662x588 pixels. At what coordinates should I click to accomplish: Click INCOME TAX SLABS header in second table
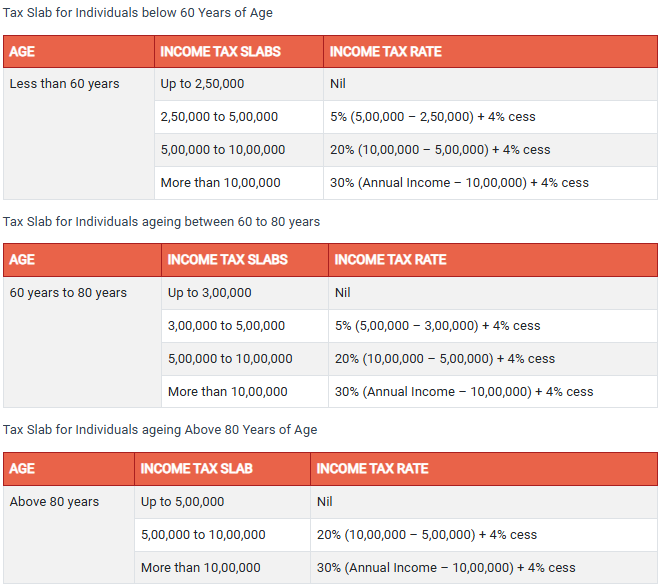(227, 260)
